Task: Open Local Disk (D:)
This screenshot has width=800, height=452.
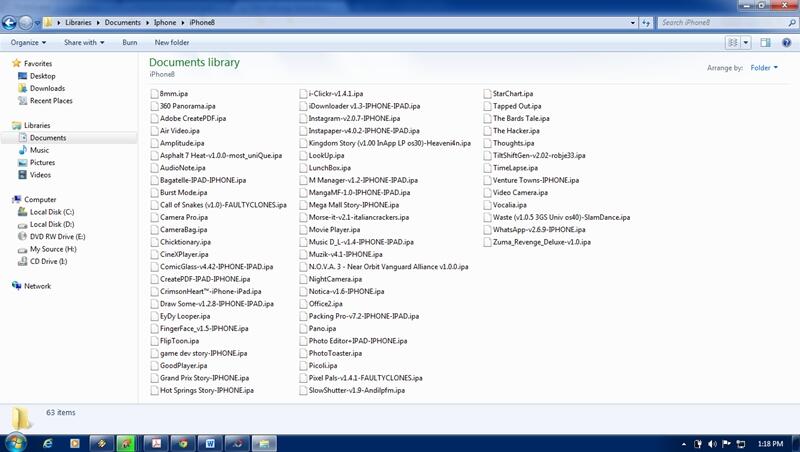Action: pyautogui.click(x=52, y=224)
